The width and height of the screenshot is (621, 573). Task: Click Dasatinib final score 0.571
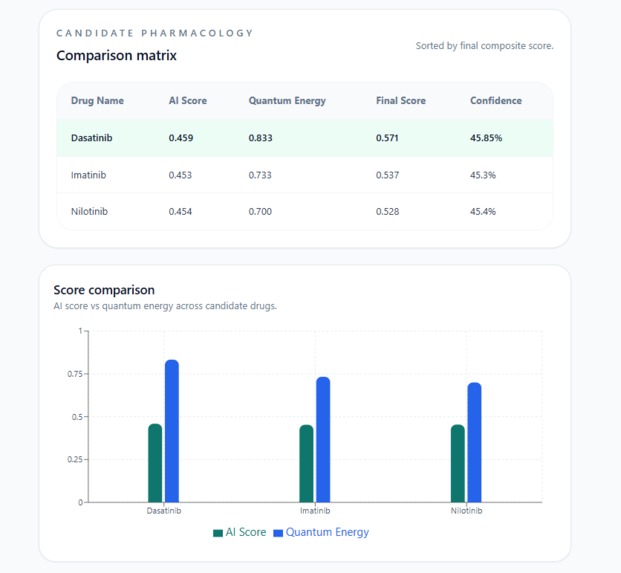pos(387,138)
